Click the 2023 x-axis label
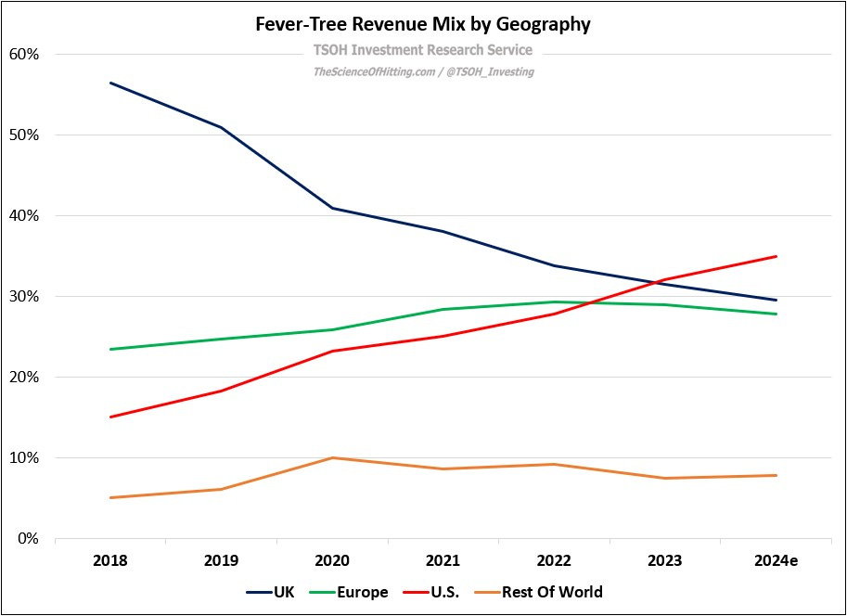The width and height of the screenshot is (847, 616). pyautogui.click(x=665, y=560)
